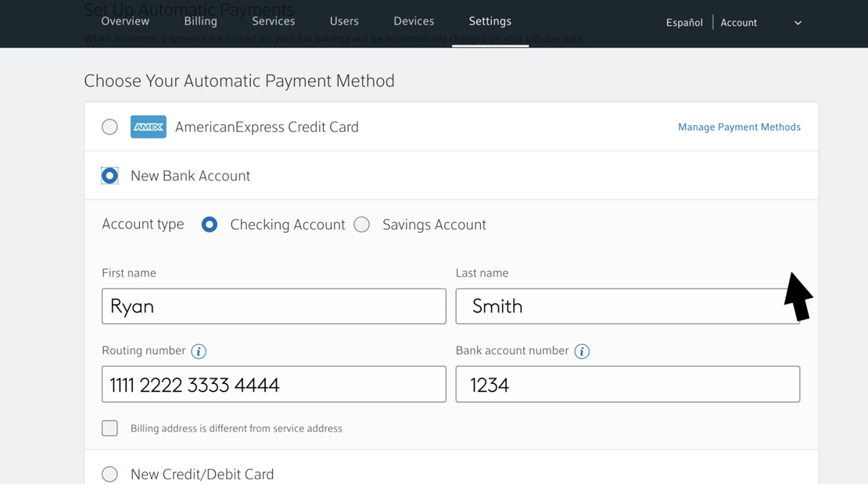868x484 pixels.
Task: Expand the Account dropdown chevron
Action: (x=798, y=23)
